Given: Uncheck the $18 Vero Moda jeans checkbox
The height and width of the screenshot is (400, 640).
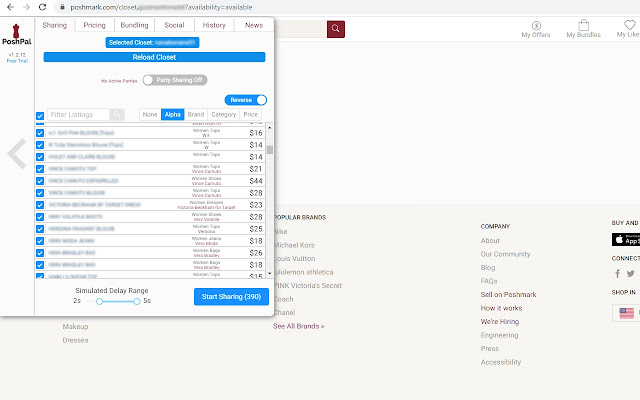Looking at the screenshot, I should point(40,241).
